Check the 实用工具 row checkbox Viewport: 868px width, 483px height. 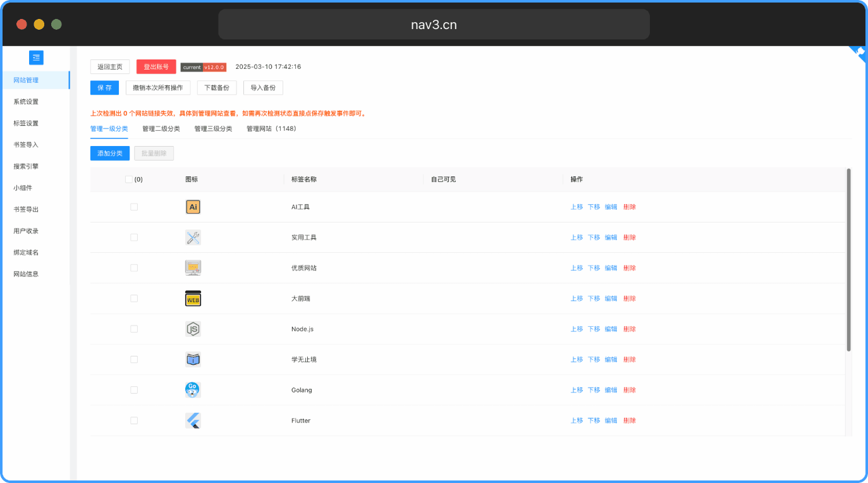(x=134, y=237)
